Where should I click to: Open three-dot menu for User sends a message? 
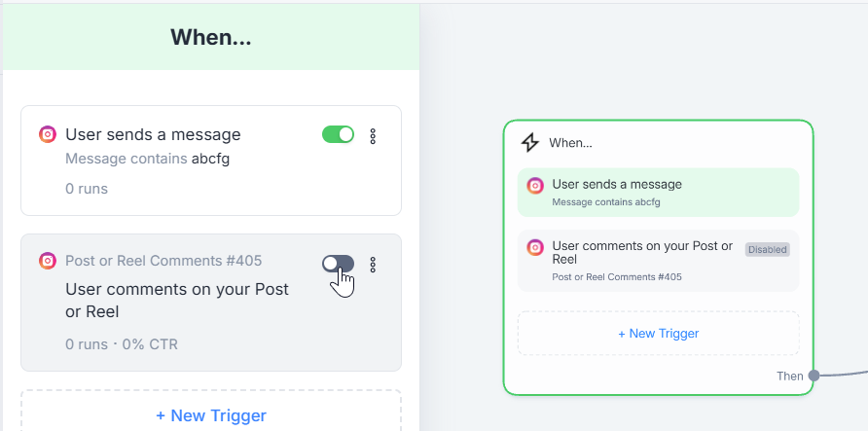tap(373, 135)
